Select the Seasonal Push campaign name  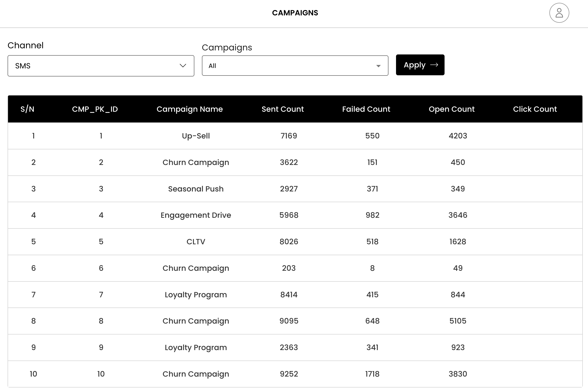coord(196,189)
